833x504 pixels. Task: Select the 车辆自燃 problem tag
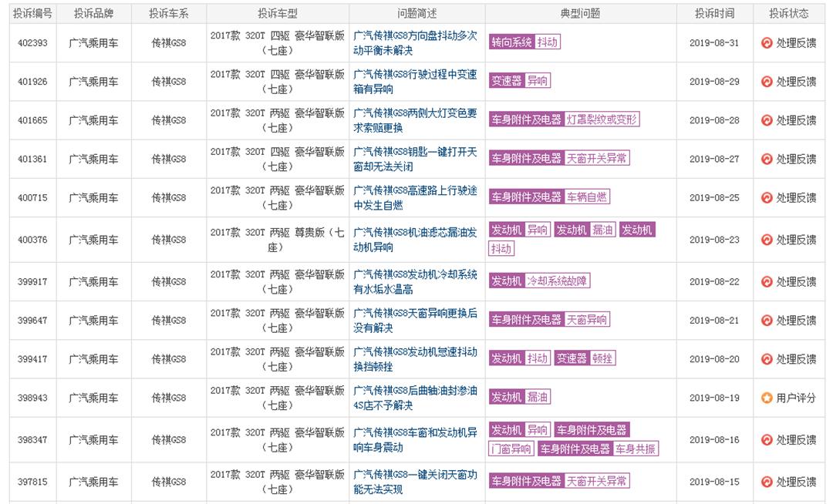587,197
